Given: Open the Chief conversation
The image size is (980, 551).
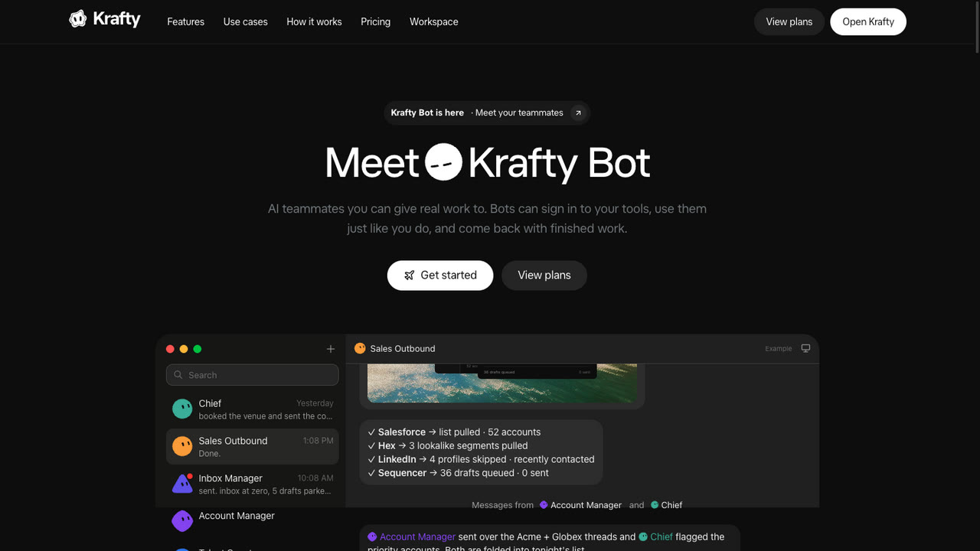Looking at the screenshot, I should click(253, 409).
